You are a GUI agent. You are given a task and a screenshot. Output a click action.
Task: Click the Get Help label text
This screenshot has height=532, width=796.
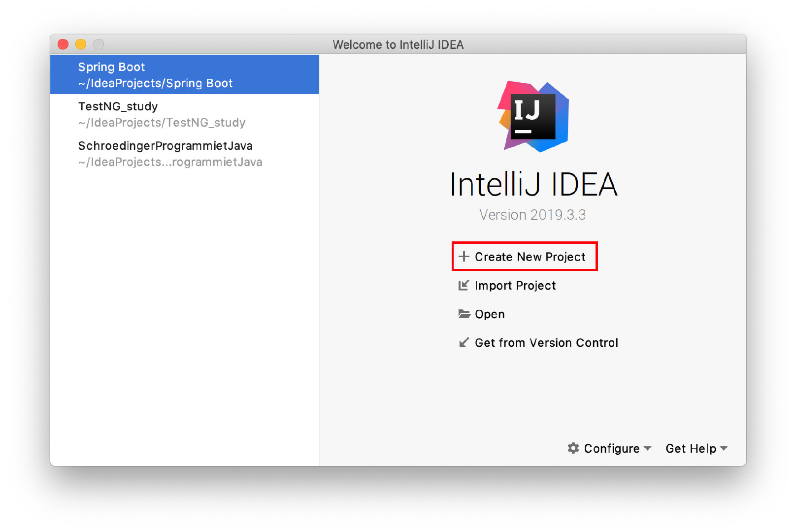(x=691, y=448)
